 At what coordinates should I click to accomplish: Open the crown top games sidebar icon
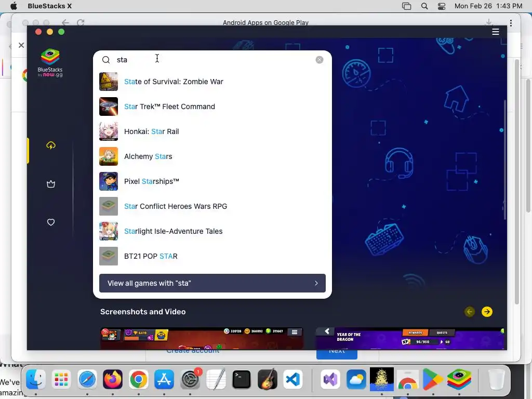(x=51, y=184)
